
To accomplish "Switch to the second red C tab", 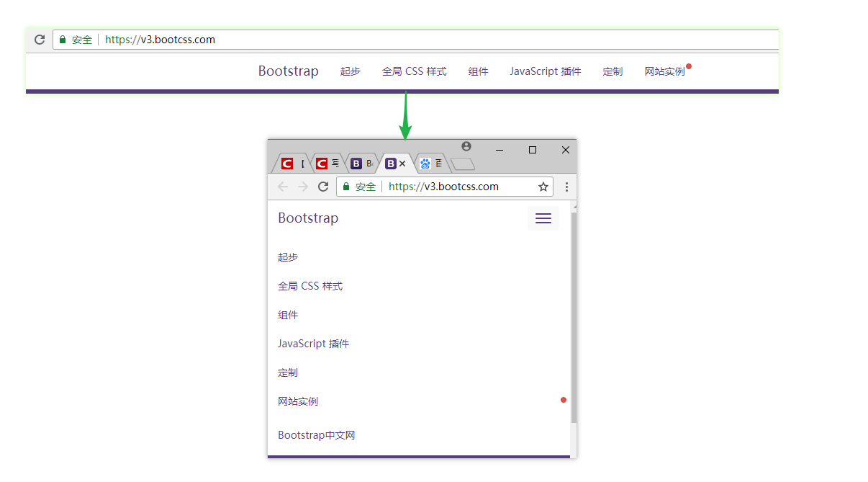I will pos(327,164).
